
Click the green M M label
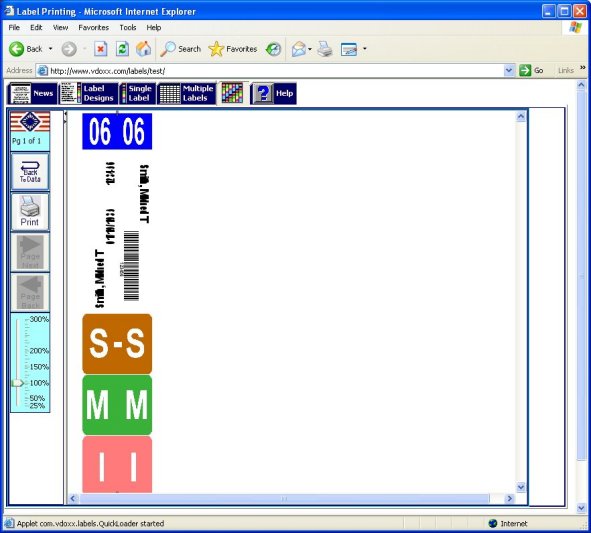click(x=117, y=405)
